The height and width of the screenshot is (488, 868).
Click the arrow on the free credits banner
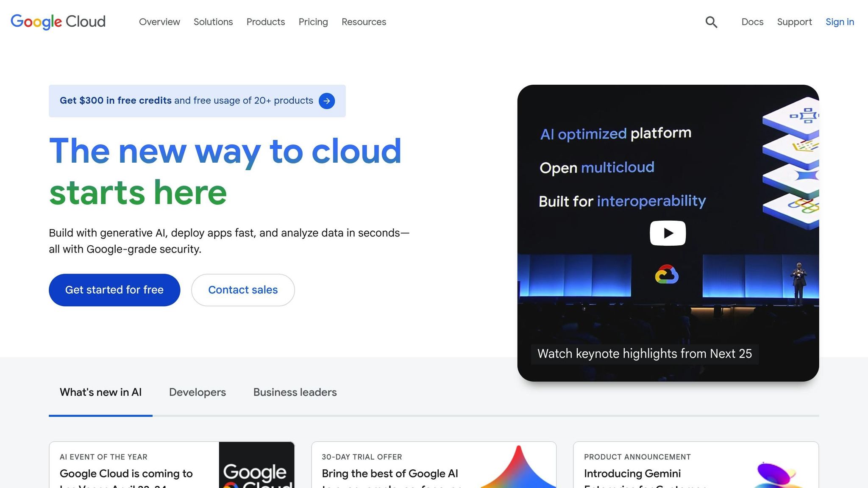point(326,101)
